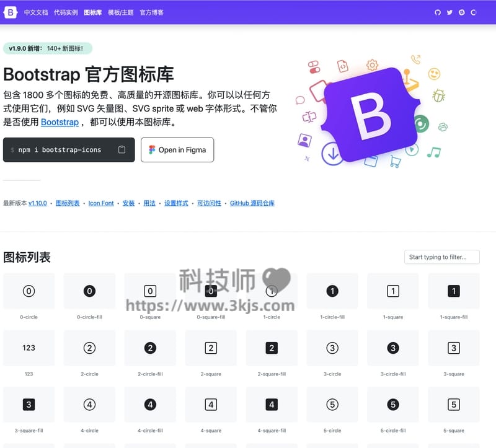Screen dimensions: 496x448
Task: Focus the Start typing to filter field
Action: (x=442, y=257)
